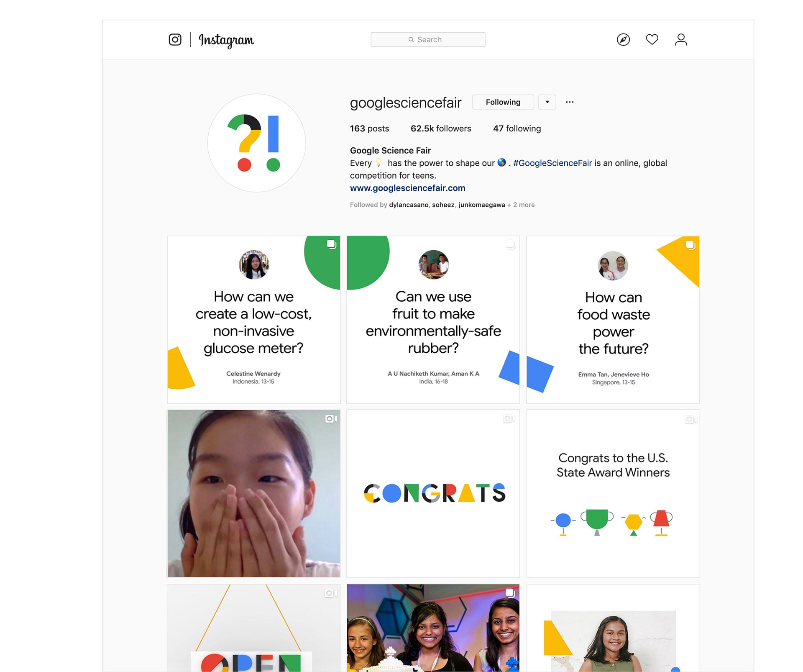Open your profile via the person icon
The height and width of the screenshot is (672, 803).
coord(681,40)
